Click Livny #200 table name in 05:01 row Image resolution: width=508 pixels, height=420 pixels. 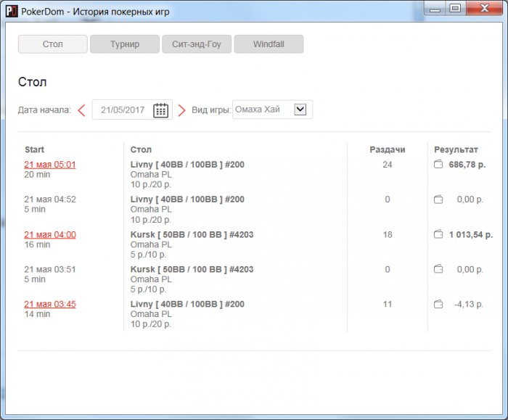(187, 165)
